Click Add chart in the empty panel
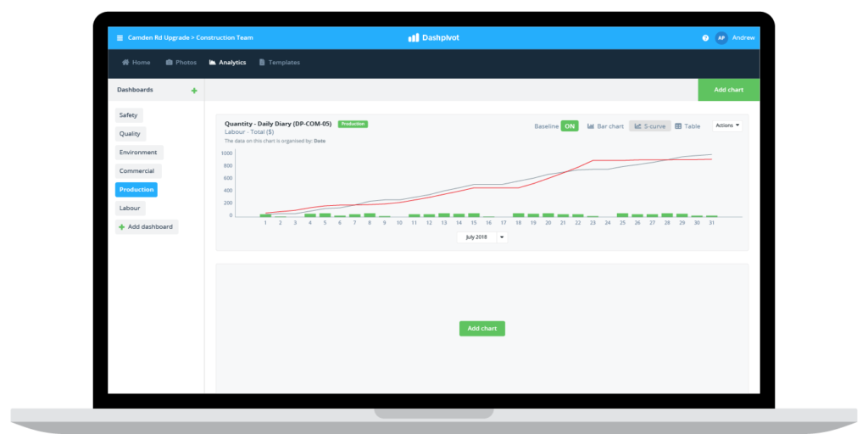The width and height of the screenshot is (868, 434). [x=481, y=328]
